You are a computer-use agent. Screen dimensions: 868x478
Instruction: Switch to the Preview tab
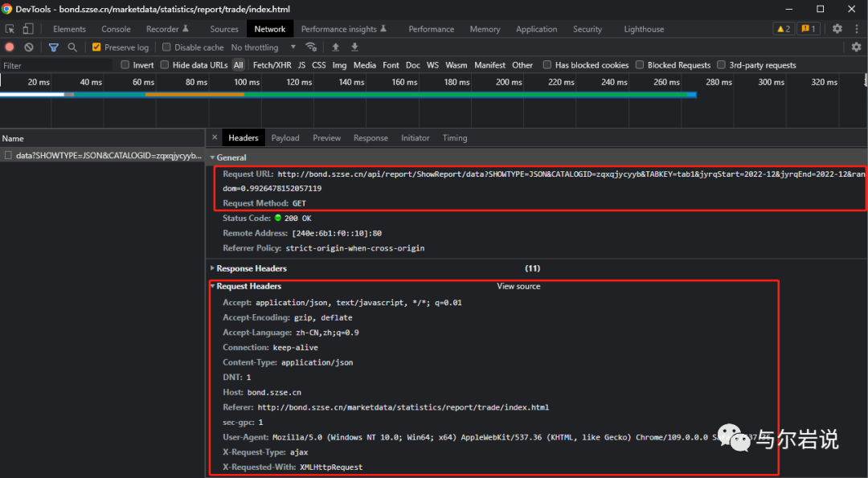click(326, 137)
